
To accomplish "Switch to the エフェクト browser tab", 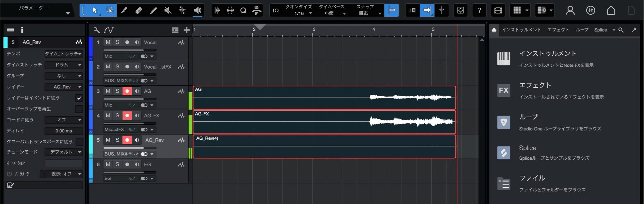I will (x=558, y=30).
